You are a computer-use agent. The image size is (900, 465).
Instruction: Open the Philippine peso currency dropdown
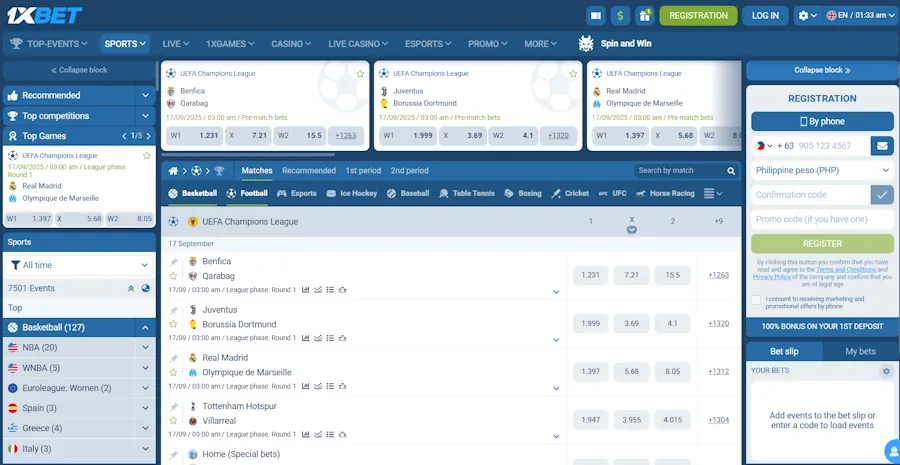tap(821, 170)
